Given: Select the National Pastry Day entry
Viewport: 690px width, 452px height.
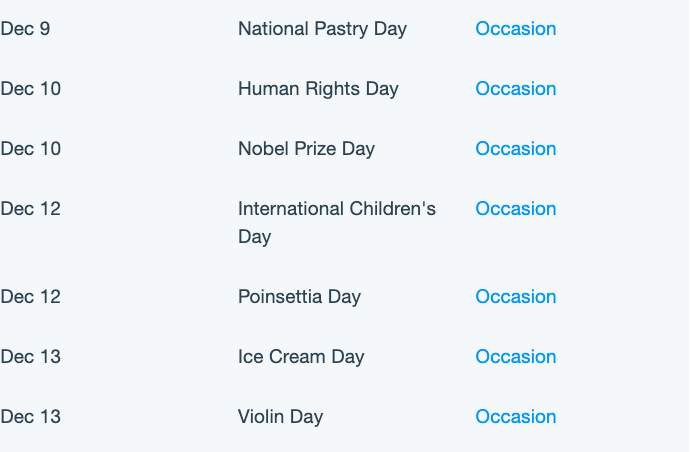Looking at the screenshot, I should point(322,29).
